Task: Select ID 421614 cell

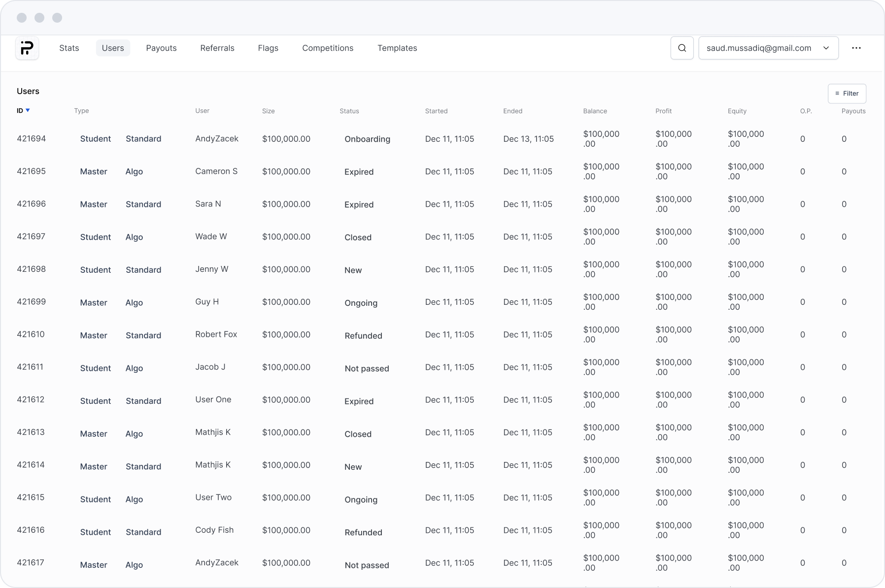Action: coord(31,464)
